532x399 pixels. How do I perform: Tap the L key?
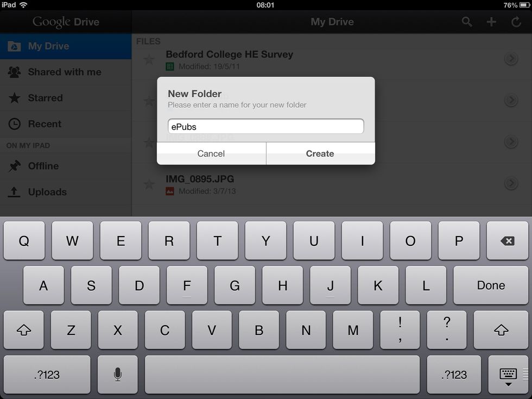[x=426, y=286]
